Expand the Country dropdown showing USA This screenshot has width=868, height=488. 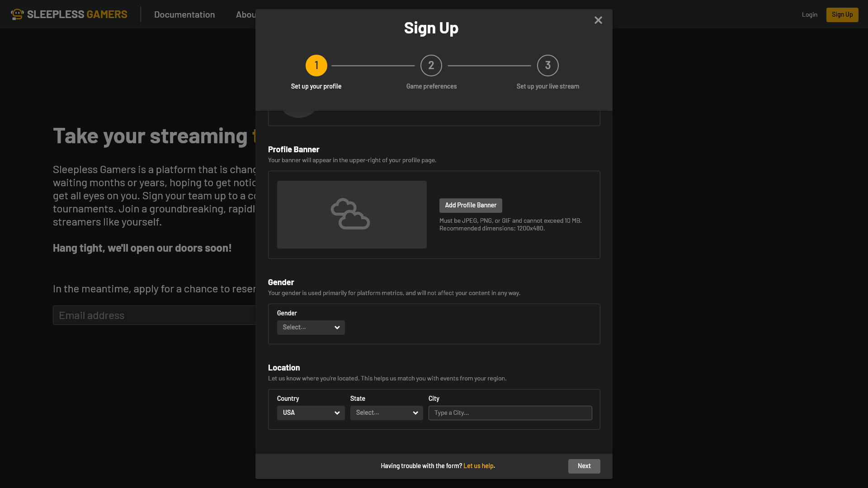(311, 413)
